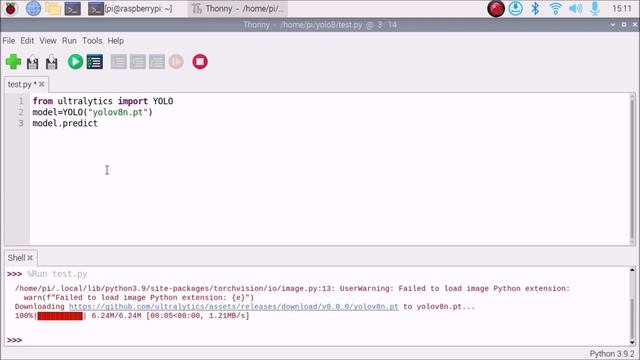Click the %Run test.py shell command

point(57,274)
